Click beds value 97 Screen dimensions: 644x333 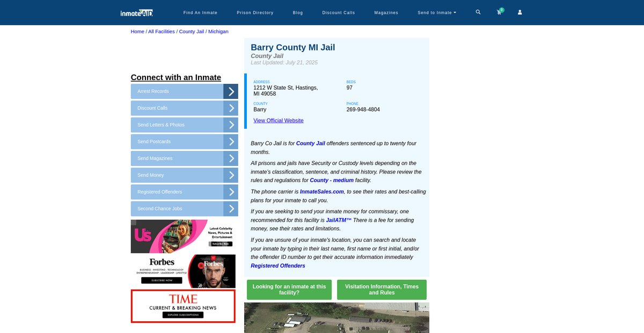pyautogui.click(x=350, y=88)
